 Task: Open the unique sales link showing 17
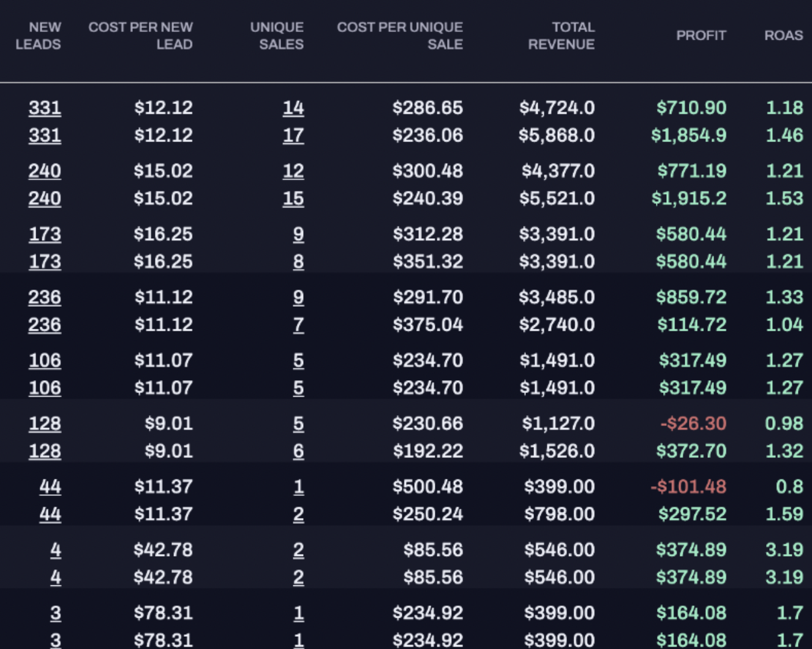(293, 135)
